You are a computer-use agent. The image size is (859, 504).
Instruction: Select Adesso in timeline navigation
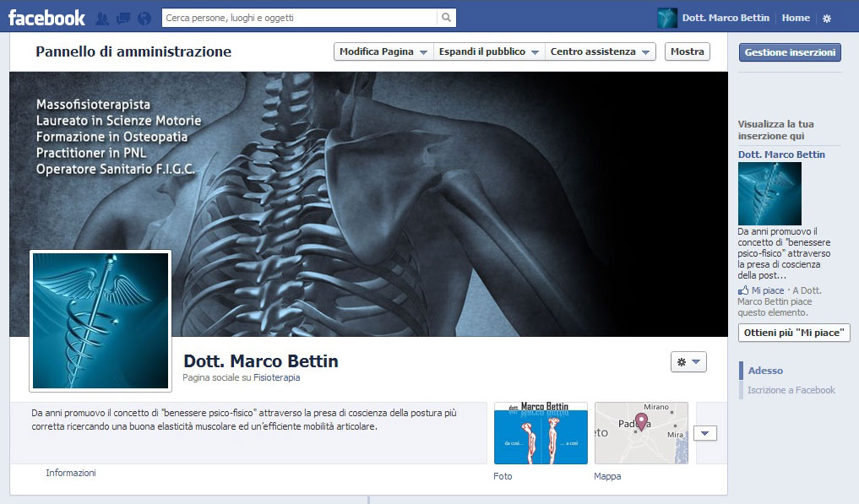click(765, 371)
